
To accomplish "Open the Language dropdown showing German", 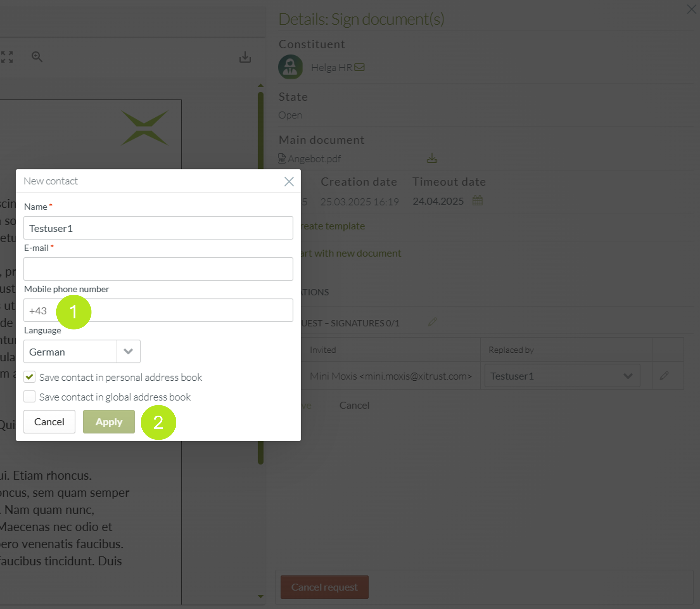I will click(x=81, y=351).
